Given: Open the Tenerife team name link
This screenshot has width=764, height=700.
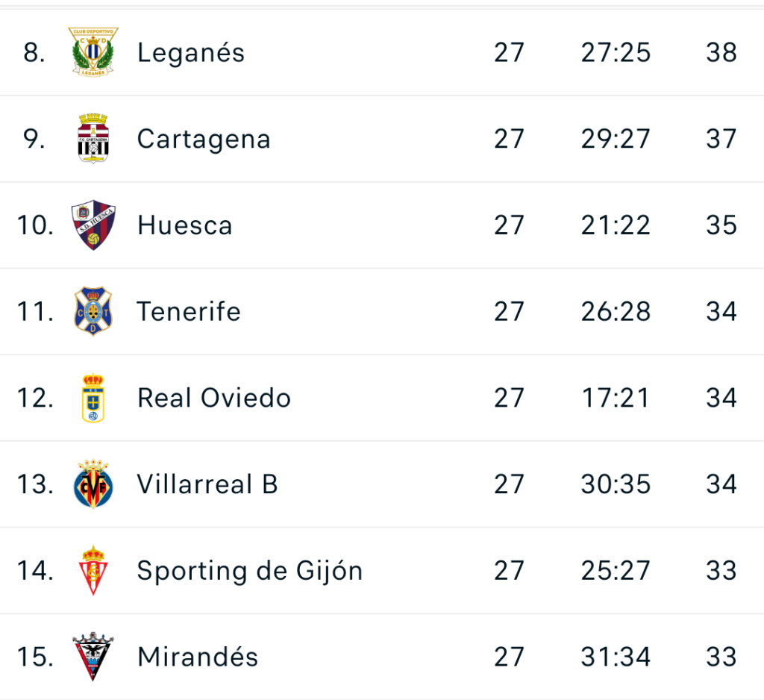Looking at the screenshot, I should (x=189, y=311).
